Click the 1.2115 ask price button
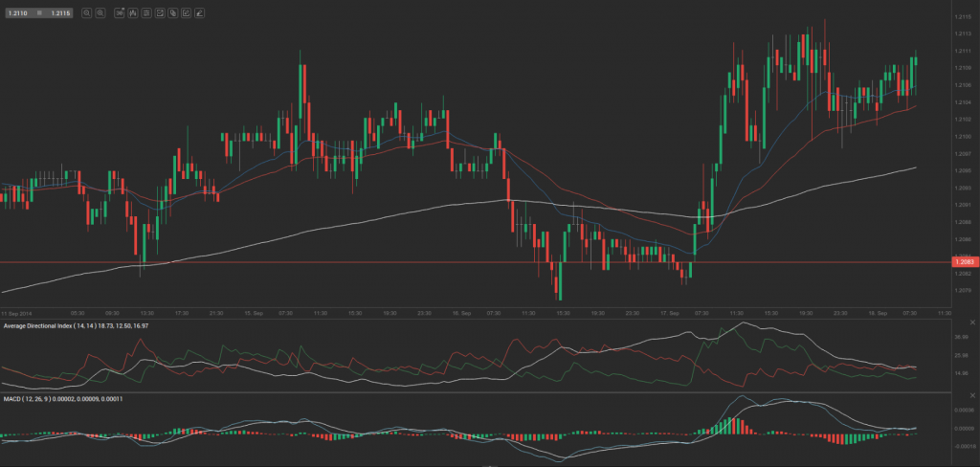The height and width of the screenshot is (467, 980). click(x=60, y=12)
